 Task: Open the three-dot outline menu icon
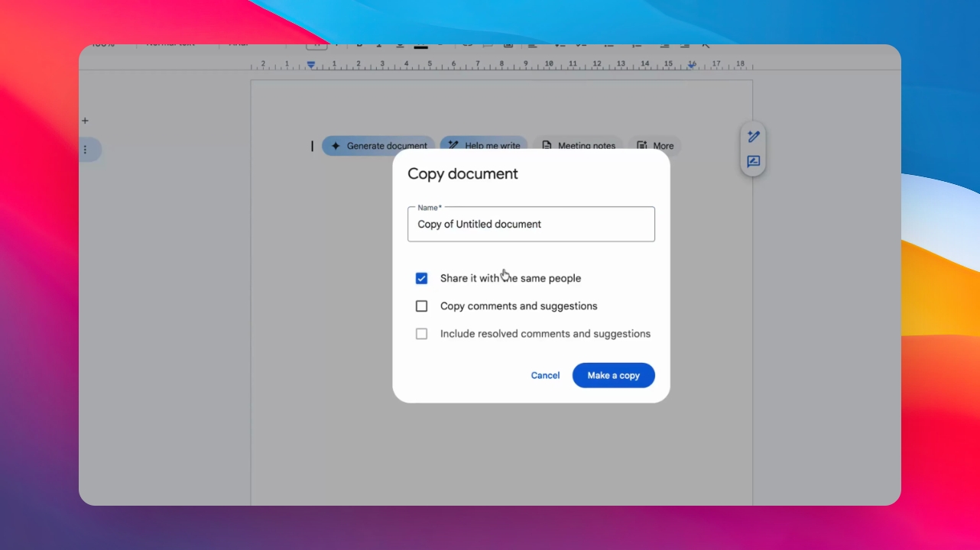tap(86, 150)
